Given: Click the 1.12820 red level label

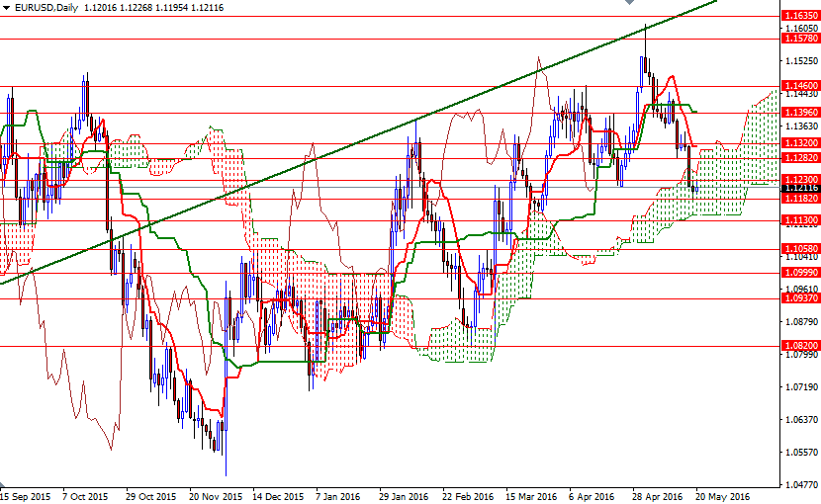Looking at the screenshot, I should [x=799, y=158].
